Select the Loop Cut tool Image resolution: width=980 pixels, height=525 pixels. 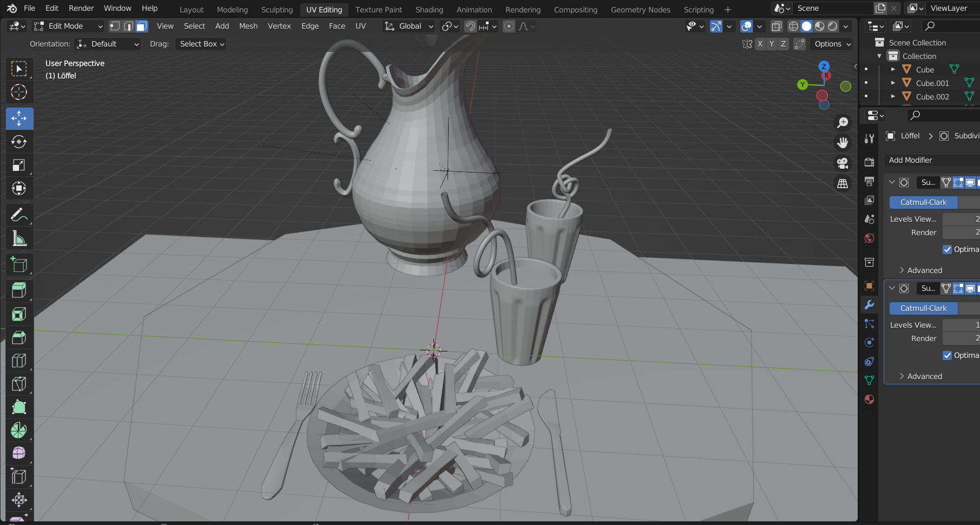click(x=19, y=361)
